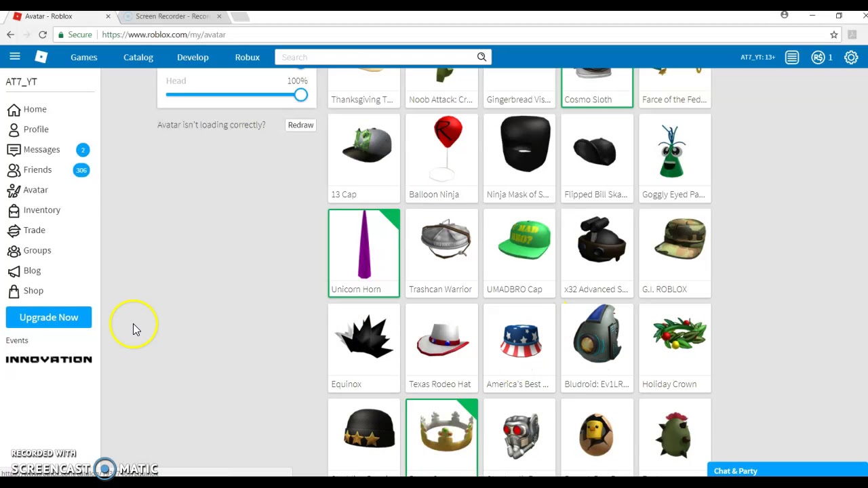This screenshot has width=868, height=488.
Task: Go to Home in sidebar
Action: [x=27, y=109]
